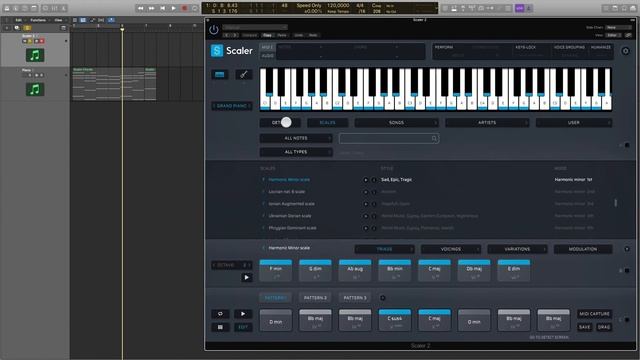Switch to keyboard view in Scaler
This screenshot has height=360, width=640.
click(220, 74)
